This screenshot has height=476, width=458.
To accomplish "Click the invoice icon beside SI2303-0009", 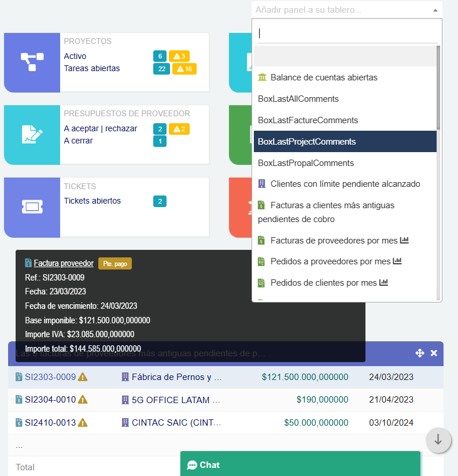I will pos(19,377).
